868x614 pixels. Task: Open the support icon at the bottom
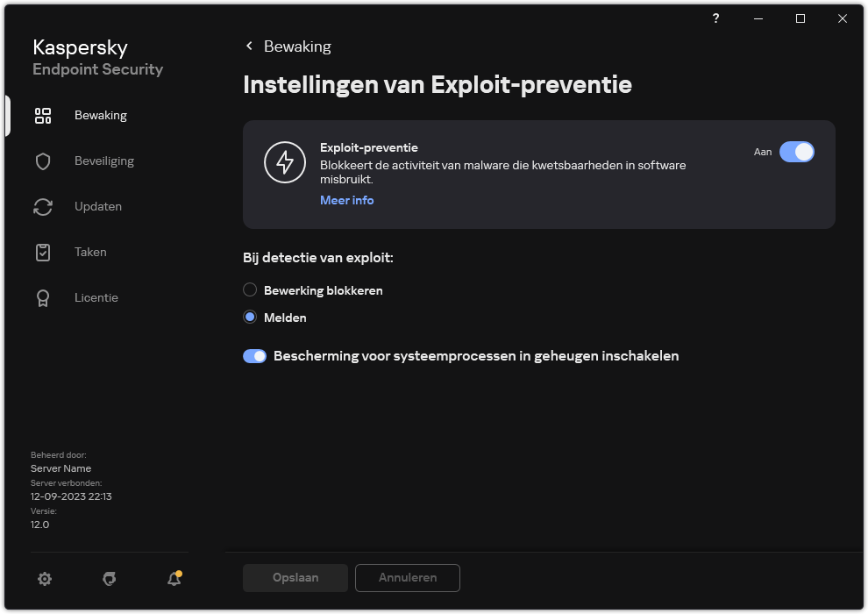coord(109,579)
